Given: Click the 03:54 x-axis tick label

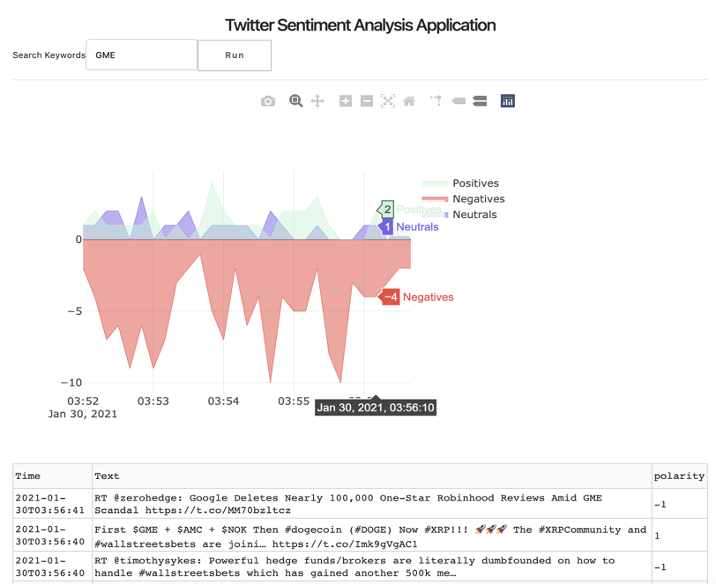Looking at the screenshot, I should click(223, 401).
